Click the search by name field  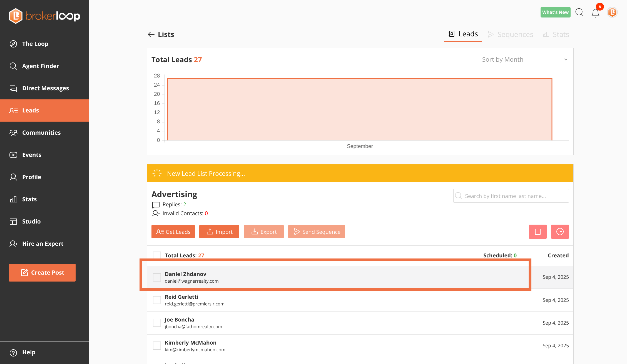pyautogui.click(x=511, y=196)
